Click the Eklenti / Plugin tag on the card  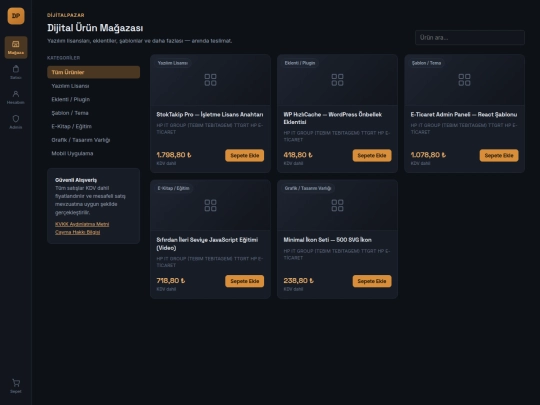(x=300, y=63)
